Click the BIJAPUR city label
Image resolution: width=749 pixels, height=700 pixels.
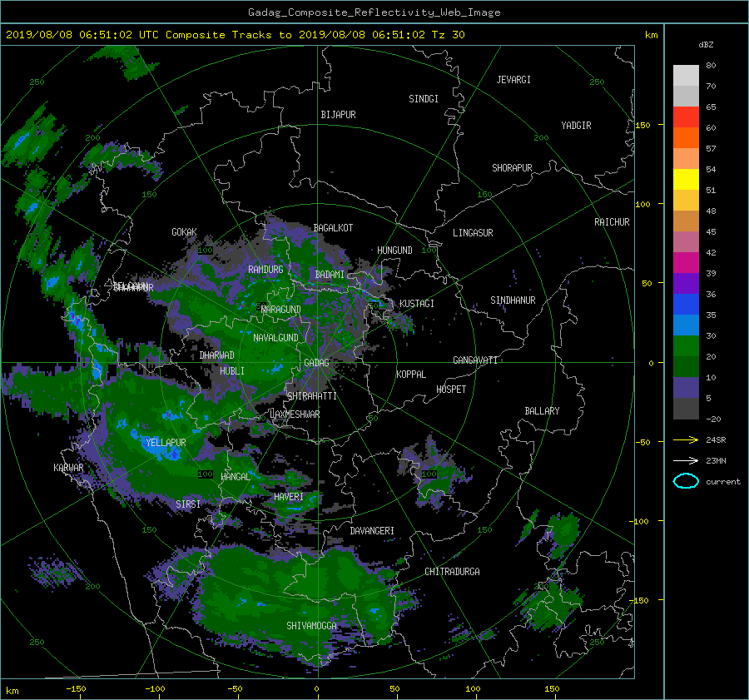tap(338, 115)
